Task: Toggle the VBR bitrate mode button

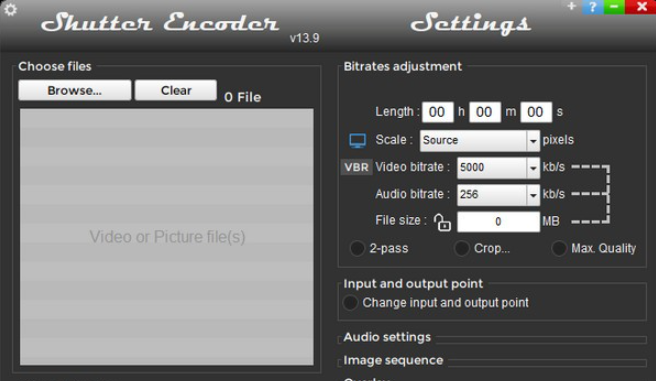Action: (x=356, y=167)
